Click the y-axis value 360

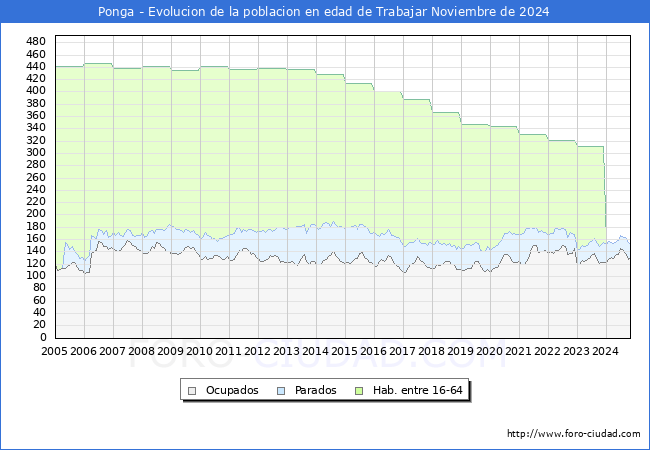point(36,115)
